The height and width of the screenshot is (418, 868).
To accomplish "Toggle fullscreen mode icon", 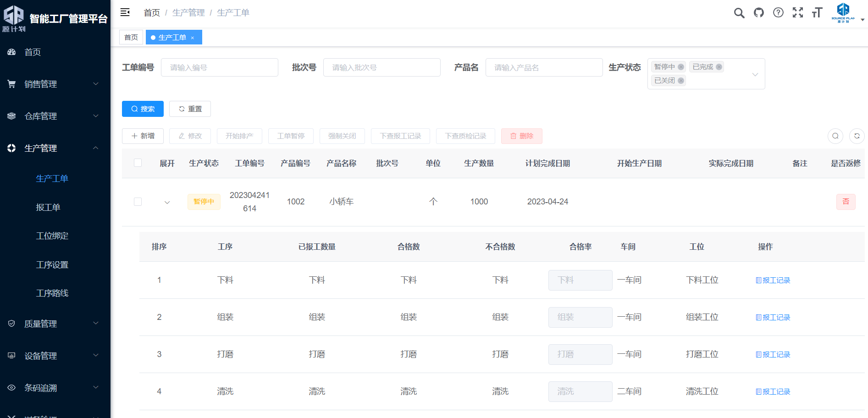I will [798, 13].
